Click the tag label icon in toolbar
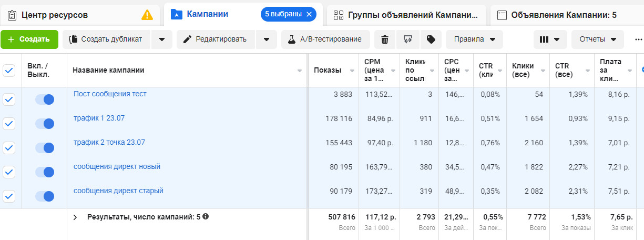Image resolution: width=644 pixels, height=240 pixels. (431, 39)
